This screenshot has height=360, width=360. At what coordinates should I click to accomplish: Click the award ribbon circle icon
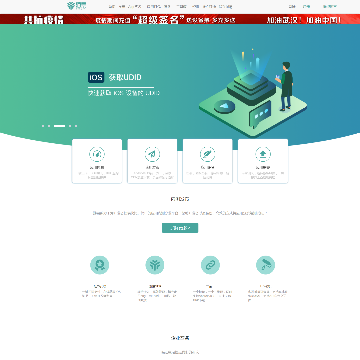99,265
